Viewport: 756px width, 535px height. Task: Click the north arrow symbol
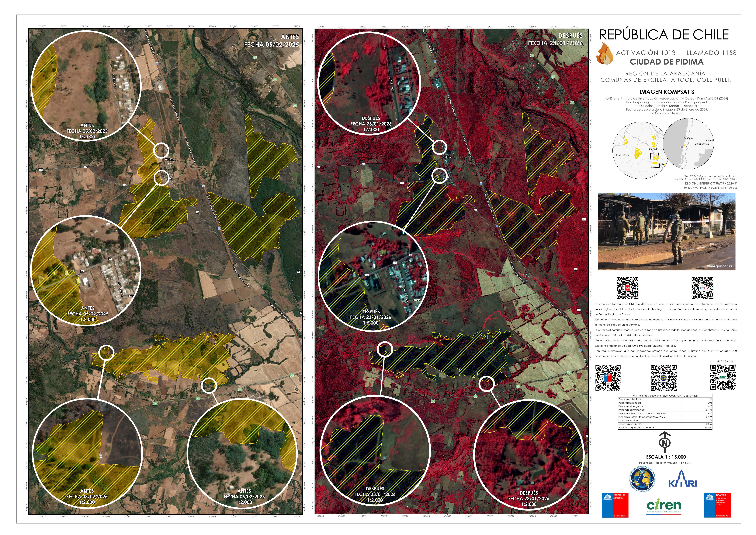tap(664, 441)
